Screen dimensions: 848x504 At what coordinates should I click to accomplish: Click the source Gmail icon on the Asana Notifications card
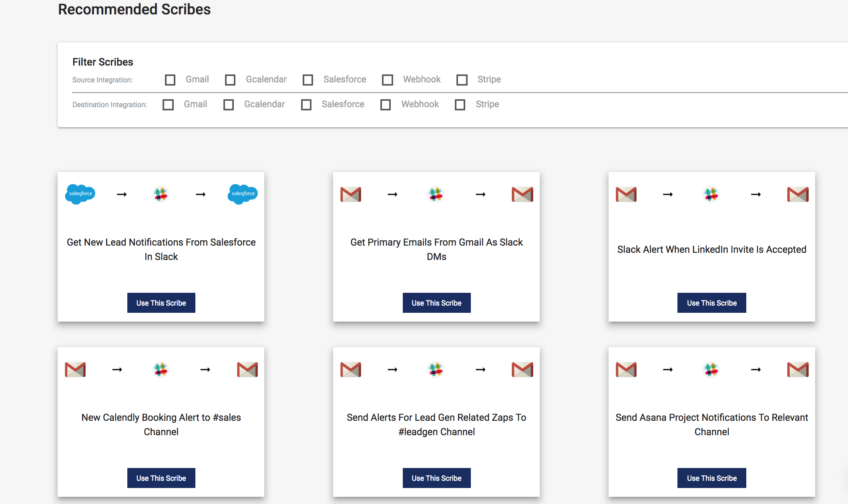click(x=626, y=370)
